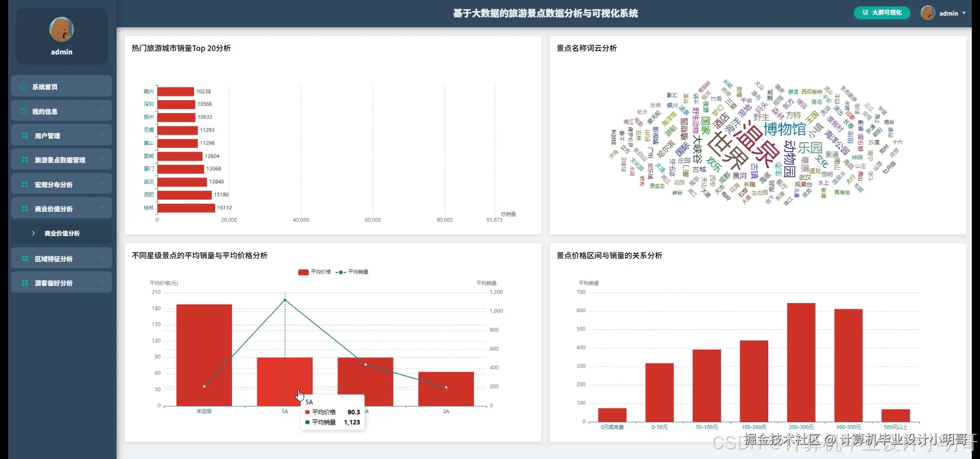Expand the 我的信息 menu arrow
This screenshot has height=459, width=980.
[101, 110]
